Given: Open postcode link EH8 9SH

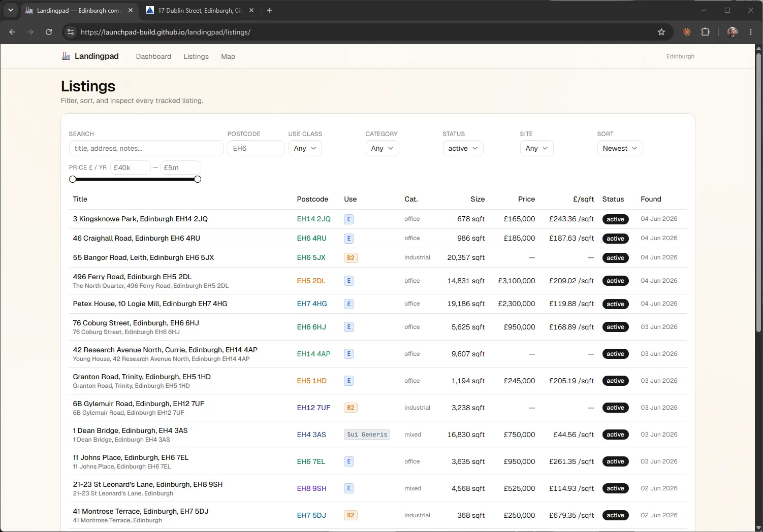Looking at the screenshot, I should coord(311,488).
